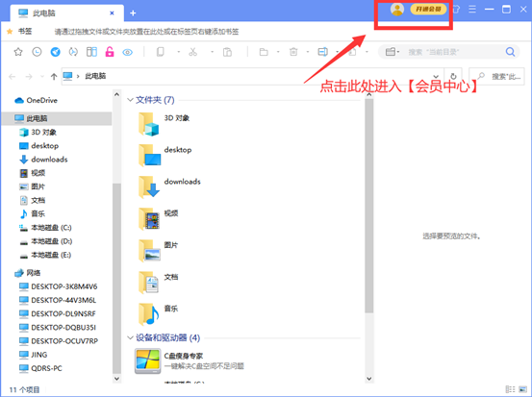Viewport: 532px width, 397px height.
Task: Collapse the 设备和驱动器 (4) group
Action: point(130,337)
